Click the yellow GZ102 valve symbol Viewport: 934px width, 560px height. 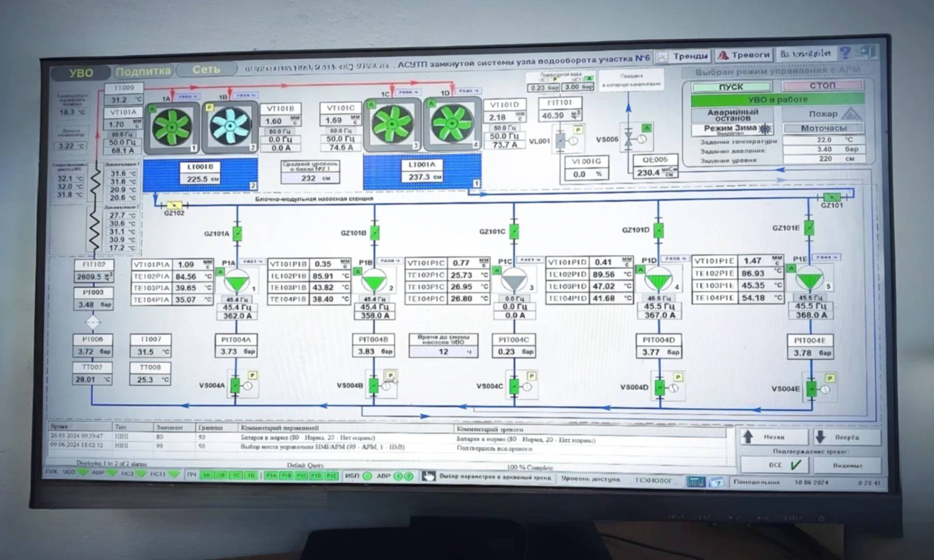click(x=174, y=205)
